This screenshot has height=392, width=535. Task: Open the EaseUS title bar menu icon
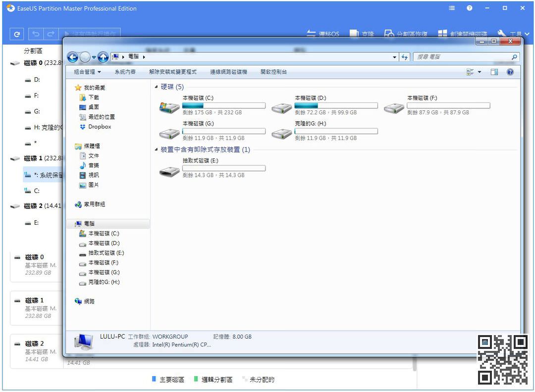[452, 8]
